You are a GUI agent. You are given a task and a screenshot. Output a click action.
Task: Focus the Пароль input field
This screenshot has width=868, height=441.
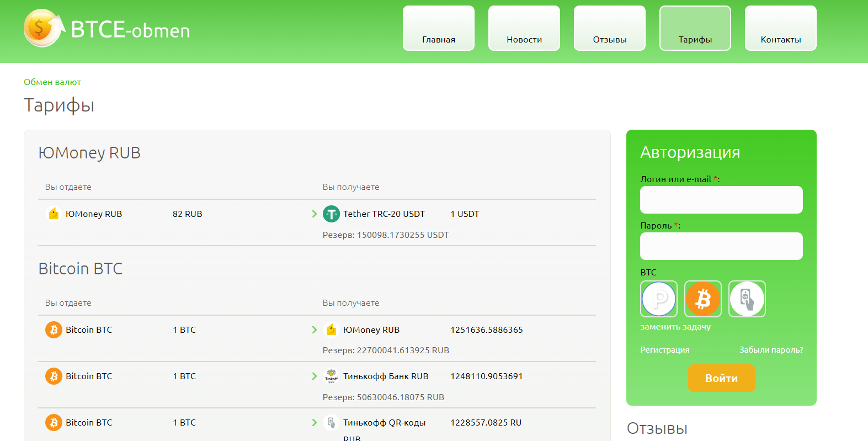click(x=721, y=246)
